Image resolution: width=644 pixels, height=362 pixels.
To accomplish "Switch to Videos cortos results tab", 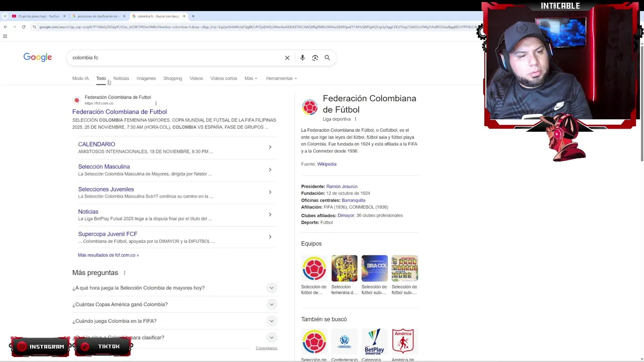I will 224,78.
